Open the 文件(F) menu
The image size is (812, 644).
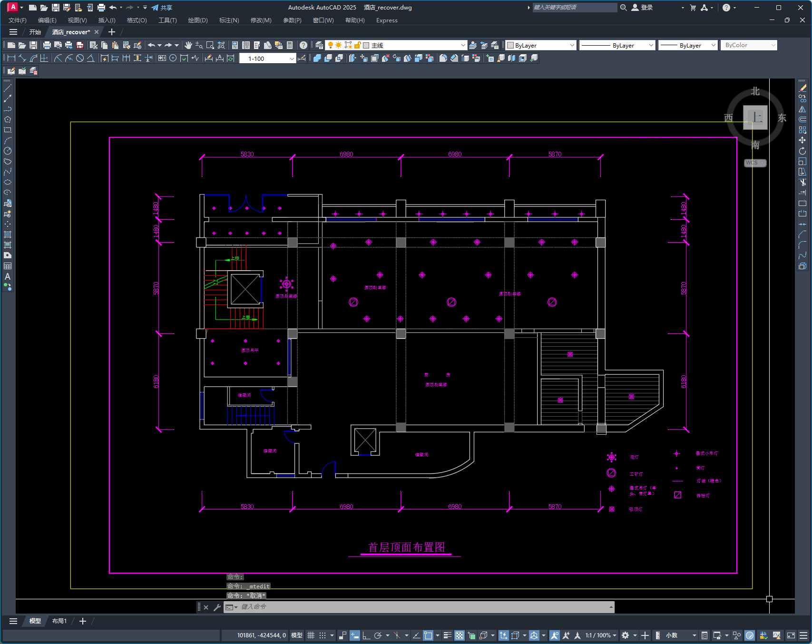(x=18, y=20)
